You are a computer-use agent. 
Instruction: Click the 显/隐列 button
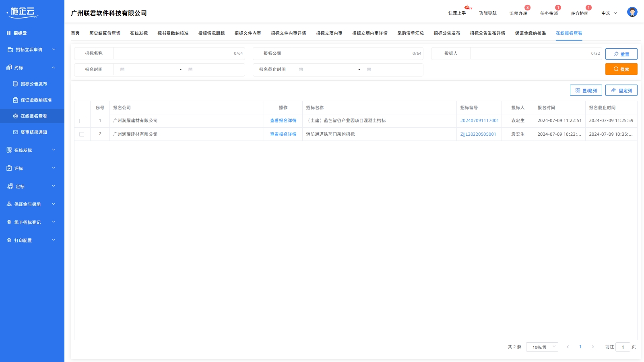pos(586,90)
